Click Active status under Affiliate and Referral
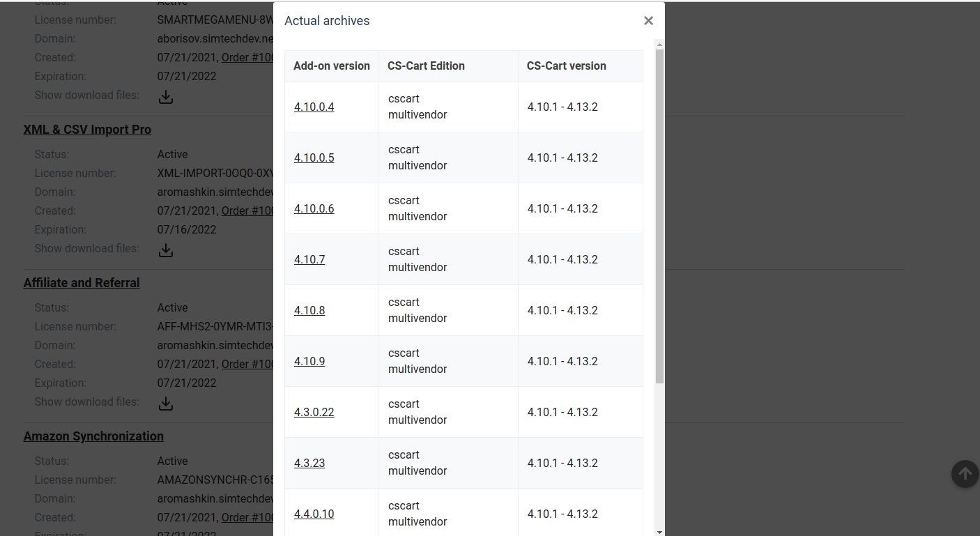Screen dimensions: 980x536 click(x=172, y=307)
